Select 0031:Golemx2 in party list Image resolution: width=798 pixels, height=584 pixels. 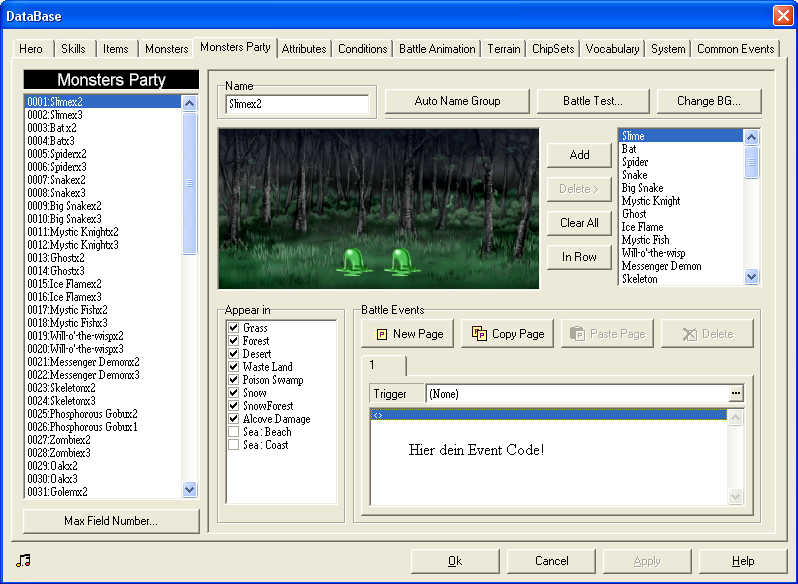click(102, 492)
